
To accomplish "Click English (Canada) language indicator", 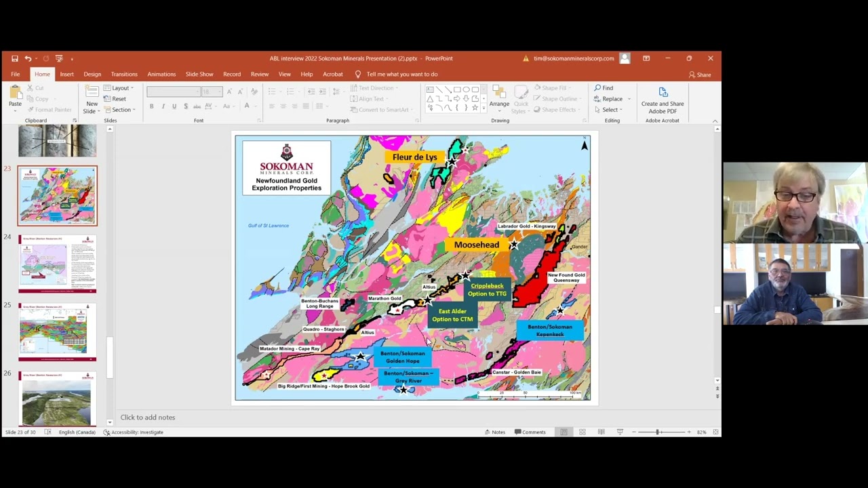I will tap(77, 432).
